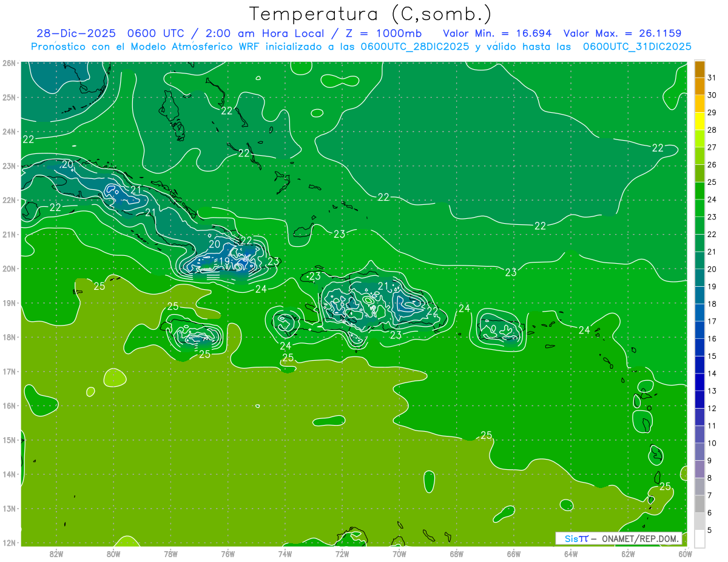The width and height of the screenshot is (728, 562).
Task: Click the '70W' longitude axis label
Action: click(x=399, y=554)
